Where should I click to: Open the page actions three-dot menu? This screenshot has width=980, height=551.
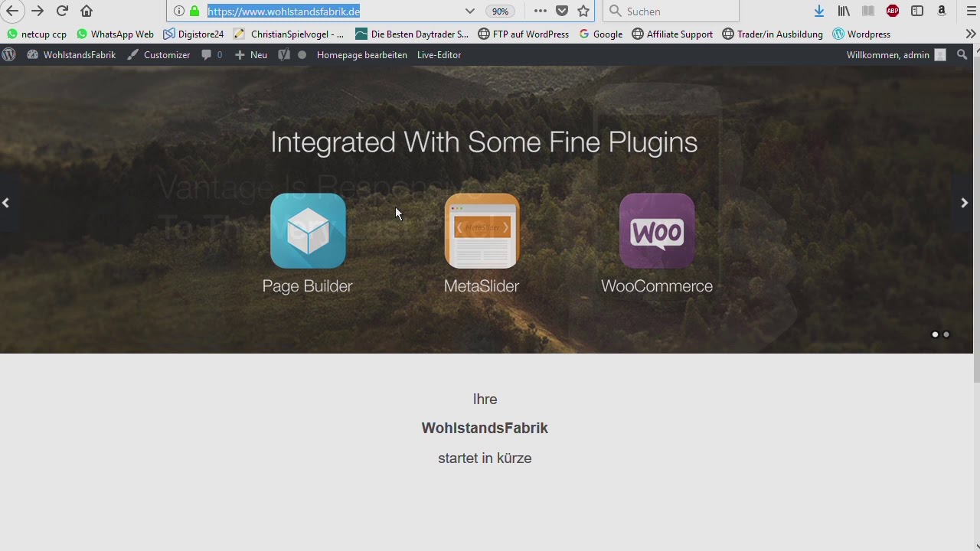(x=541, y=11)
